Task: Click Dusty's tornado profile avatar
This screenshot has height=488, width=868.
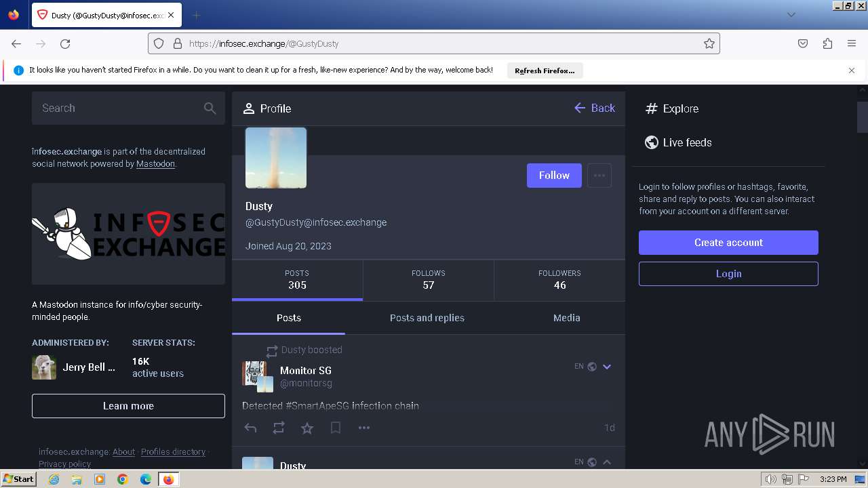Action: coord(276,158)
